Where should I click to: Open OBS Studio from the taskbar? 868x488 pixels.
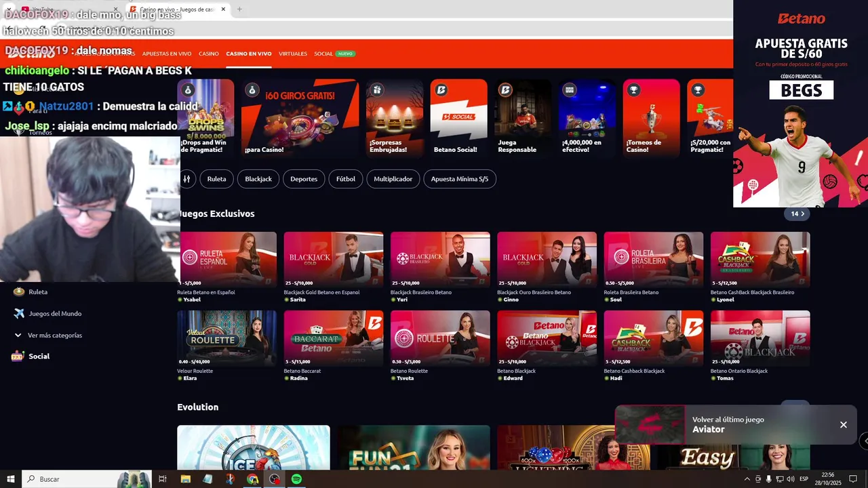275,479
